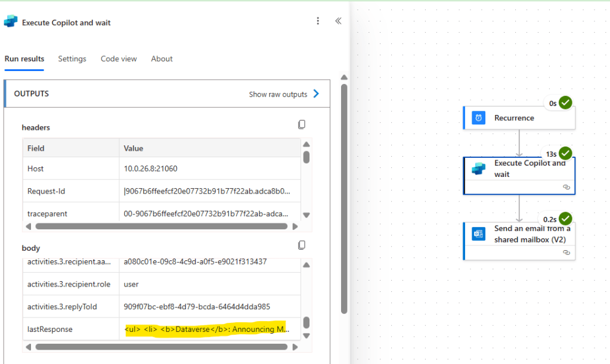Viewport: 610px width, 364px height.
Task: Copy the body output content
Action: coord(302,244)
